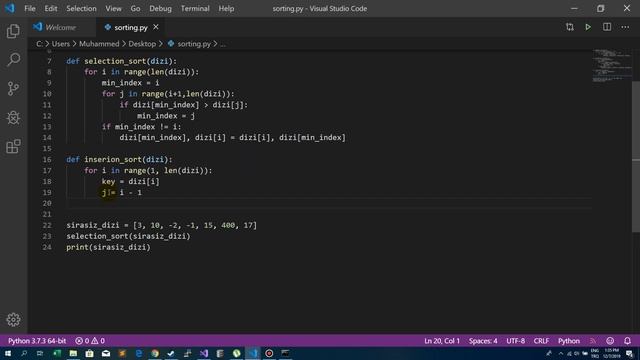Open the Selection menu
The image size is (640, 360).
(x=81, y=8)
